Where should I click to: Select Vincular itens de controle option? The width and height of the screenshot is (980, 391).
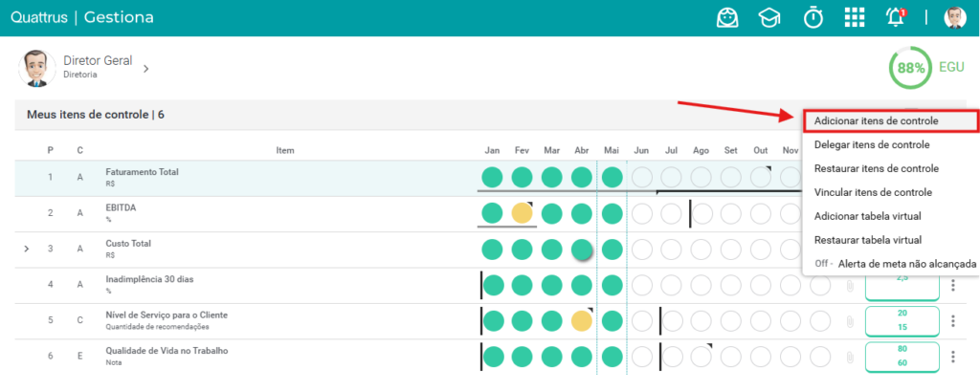[873, 192]
